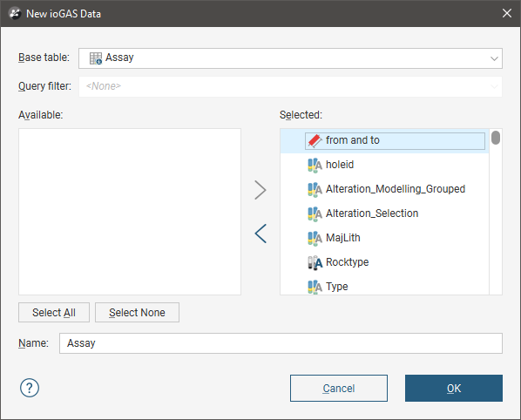
Task: Click the Select None button
Action: [x=137, y=312]
